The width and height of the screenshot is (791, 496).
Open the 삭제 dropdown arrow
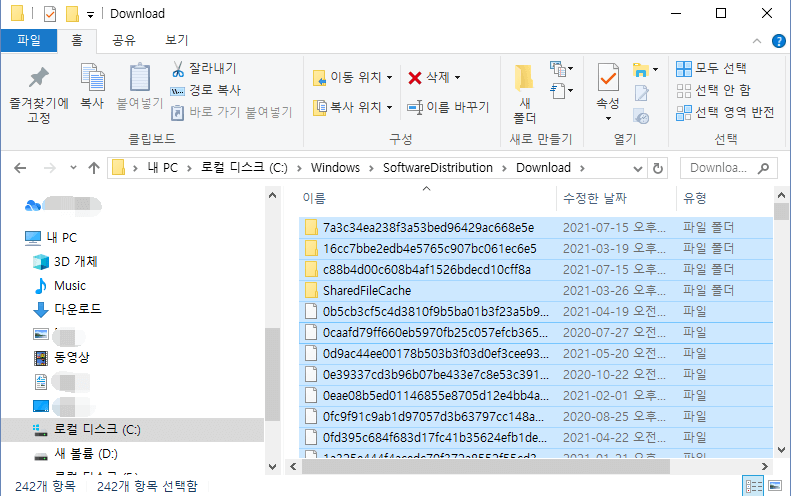(458, 78)
